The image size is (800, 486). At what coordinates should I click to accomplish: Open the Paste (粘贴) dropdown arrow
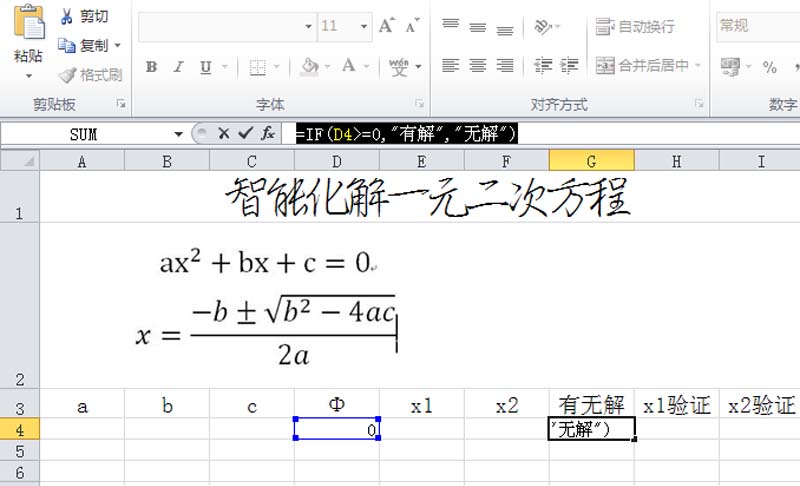(x=29, y=76)
